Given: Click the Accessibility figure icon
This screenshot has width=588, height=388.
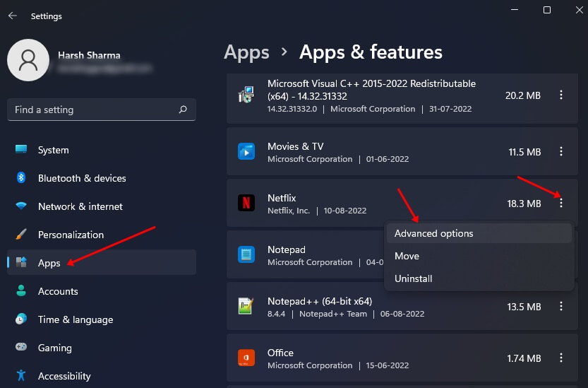Looking at the screenshot, I should click(x=21, y=375).
